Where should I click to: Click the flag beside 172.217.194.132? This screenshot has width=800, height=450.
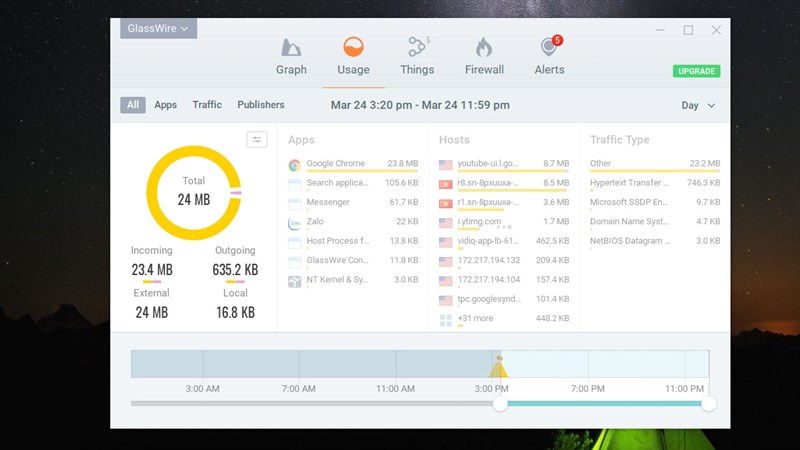(445, 262)
